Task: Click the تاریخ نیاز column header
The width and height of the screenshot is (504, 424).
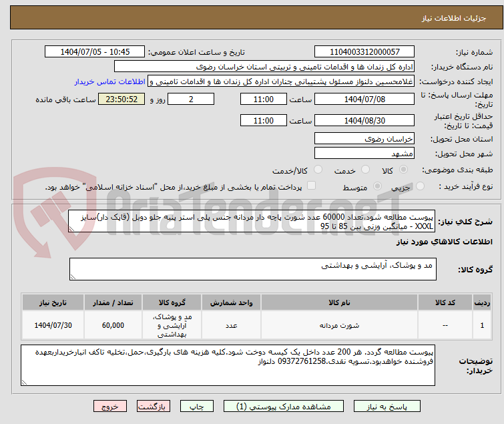Action: tap(53, 302)
